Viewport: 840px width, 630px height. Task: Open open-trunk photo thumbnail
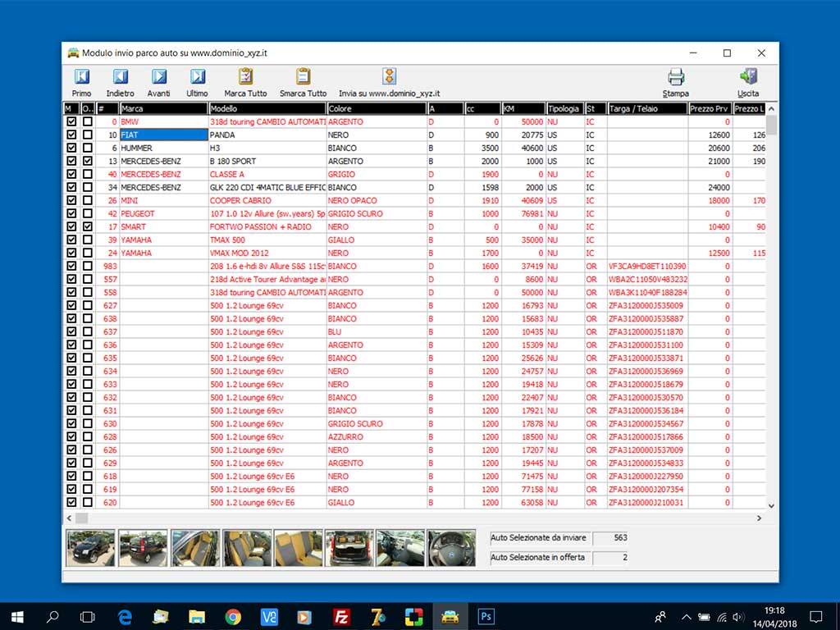[349, 548]
